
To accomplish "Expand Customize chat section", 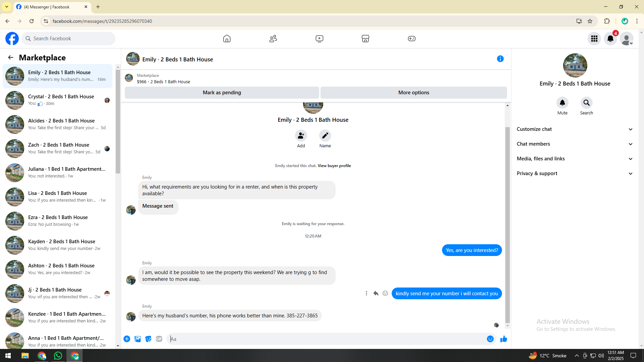I will tap(575, 129).
